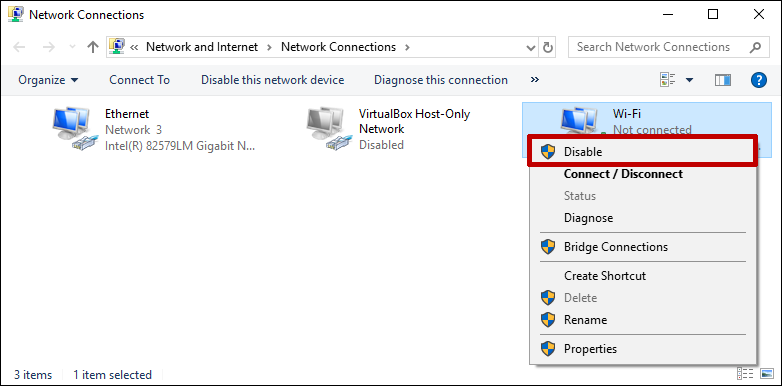Click Disable this network device button
This screenshot has height=386, width=782.
point(272,80)
